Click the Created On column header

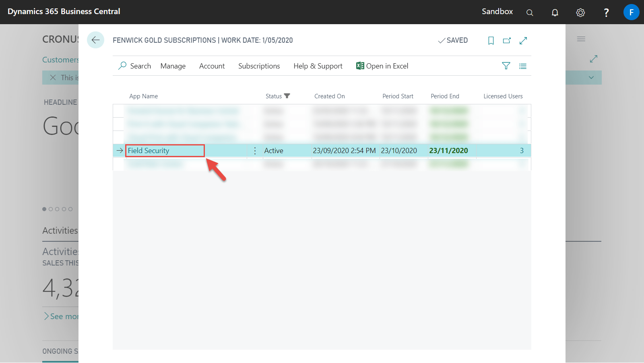[329, 96]
